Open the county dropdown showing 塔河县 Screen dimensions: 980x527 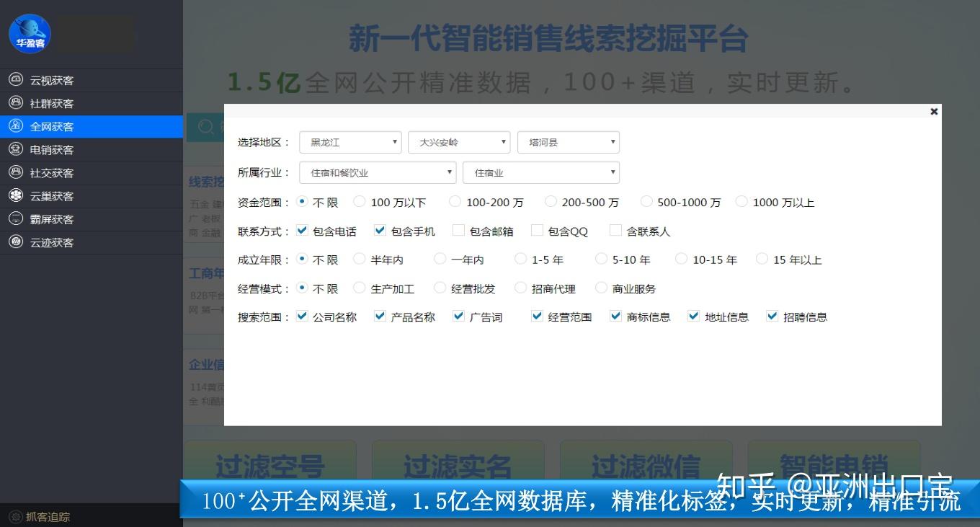click(x=569, y=142)
